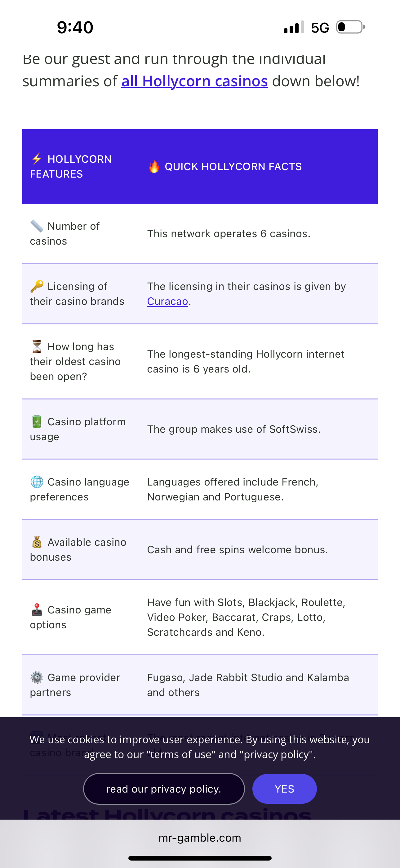Tap the 'Quick Hollycorn Facts' column header

[x=233, y=166]
